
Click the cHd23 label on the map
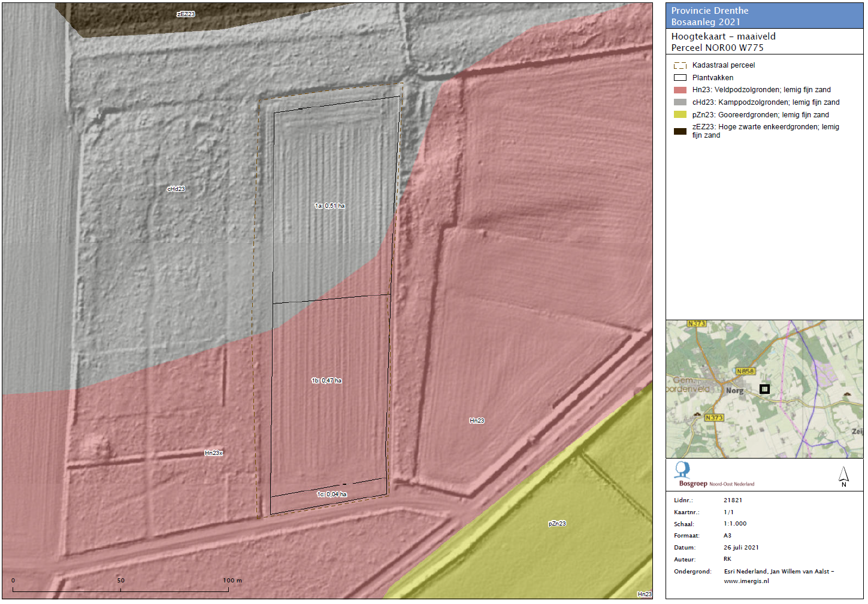176,189
